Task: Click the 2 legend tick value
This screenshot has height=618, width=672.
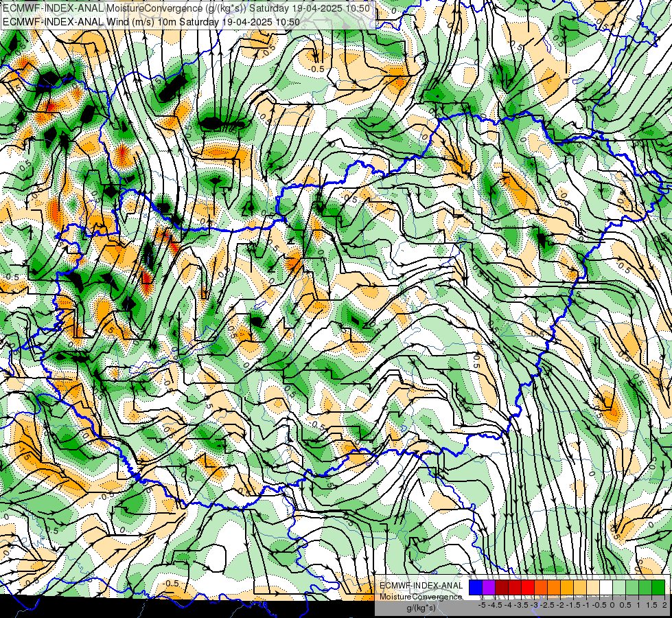Action: pyautogui.click(x=664, y=605)
